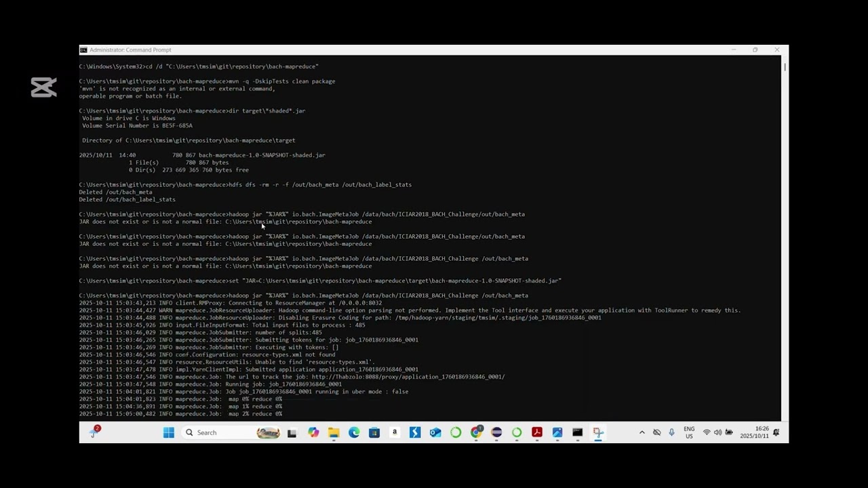Click the "273 669 365 760 bytes free" line
The image size is (868, 488).
[189, 170]
